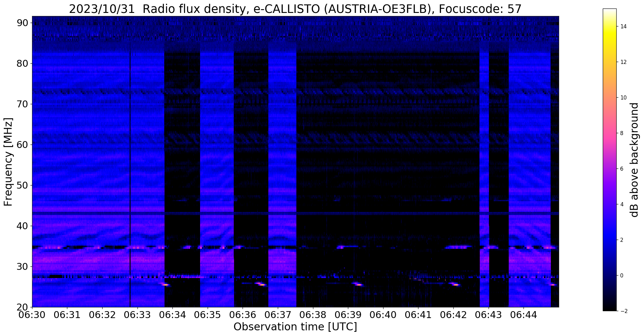This screenshot has width=644, height=336.
Task: Click the 06:38 time tick label
Action: 313,315
